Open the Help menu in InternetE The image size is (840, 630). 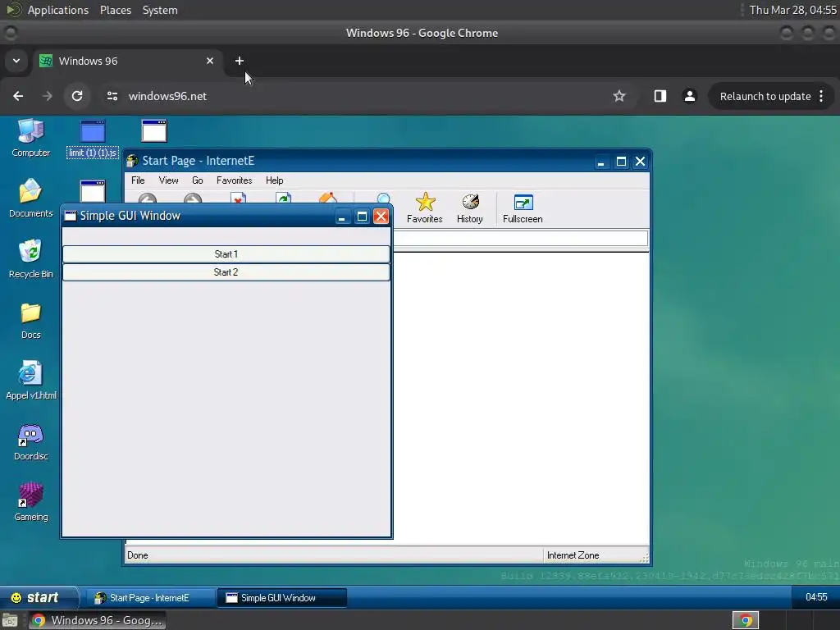pyautogui.click(x=274, y=180)
